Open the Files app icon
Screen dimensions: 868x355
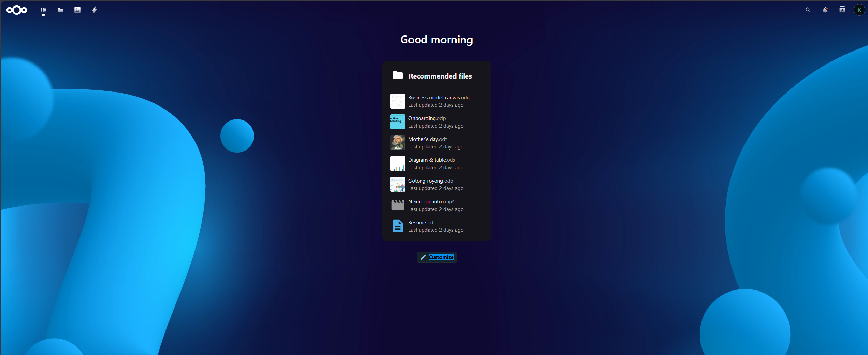60,10
